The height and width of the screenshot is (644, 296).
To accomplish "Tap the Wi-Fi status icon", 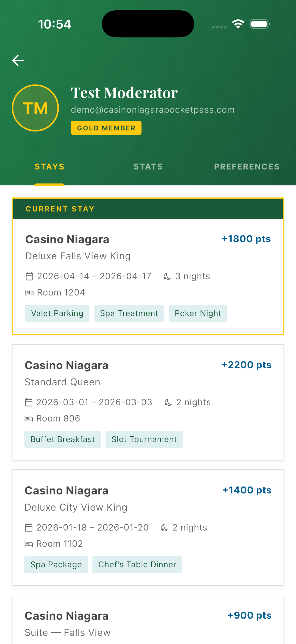I will pos(238,24).
